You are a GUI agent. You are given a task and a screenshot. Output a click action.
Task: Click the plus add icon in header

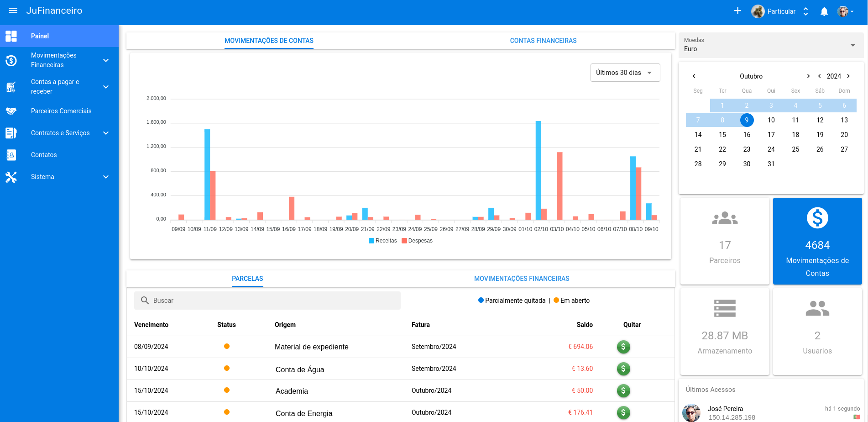point(737,11)
